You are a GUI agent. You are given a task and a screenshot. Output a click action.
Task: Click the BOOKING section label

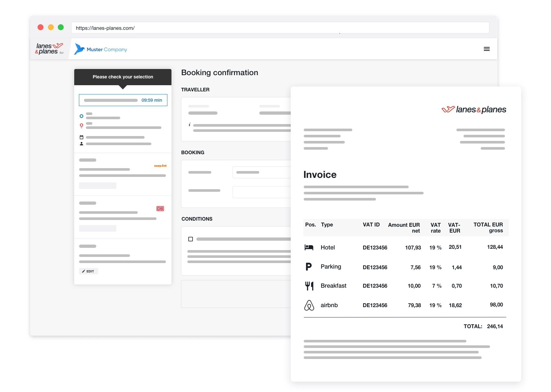click(x=193, y=153)
